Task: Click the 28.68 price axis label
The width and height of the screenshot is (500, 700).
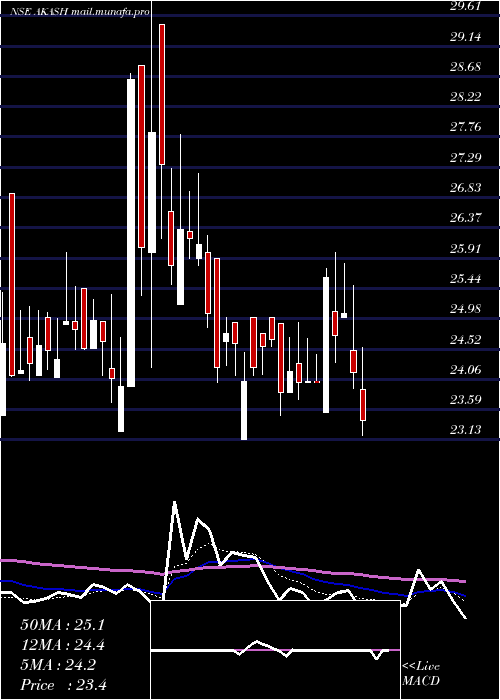Action: [x=466, y=67]
